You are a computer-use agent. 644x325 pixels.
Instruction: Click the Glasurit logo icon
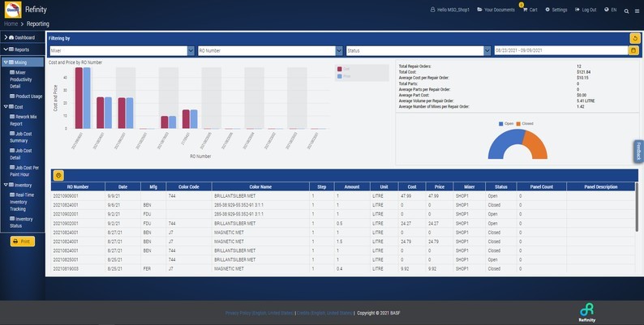13,10
